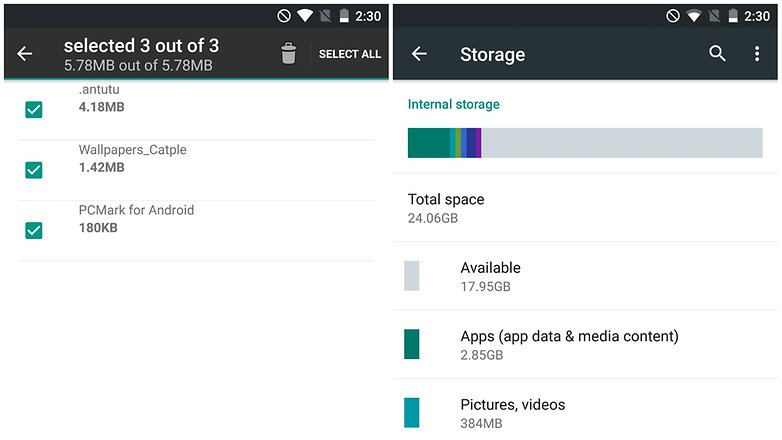Tap the battery icon in the left status bar
Image resolution: width=782 pixels, height=440 pixels.
coord(345,17)
